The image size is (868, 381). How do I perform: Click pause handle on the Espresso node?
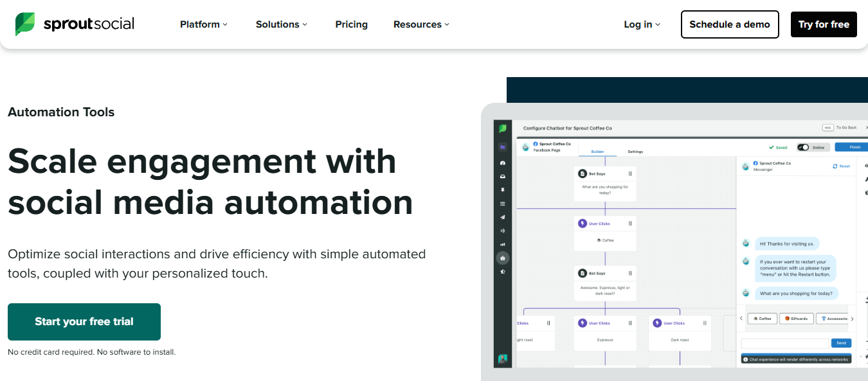click(631, 323)
